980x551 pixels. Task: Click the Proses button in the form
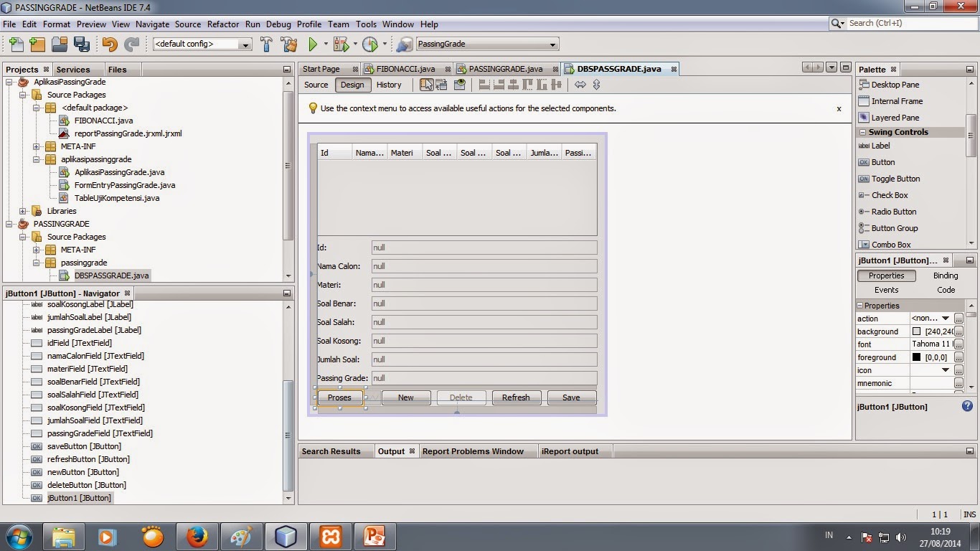point(339,397)
